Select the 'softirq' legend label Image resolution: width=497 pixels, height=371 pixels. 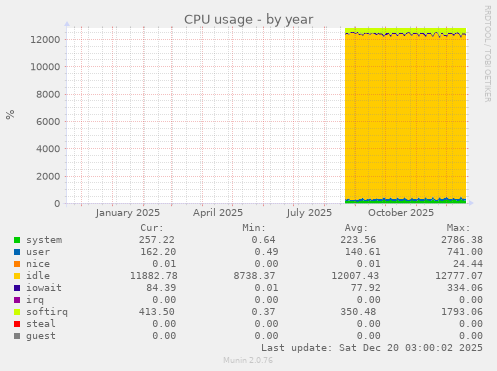click(x=47, y=312)
